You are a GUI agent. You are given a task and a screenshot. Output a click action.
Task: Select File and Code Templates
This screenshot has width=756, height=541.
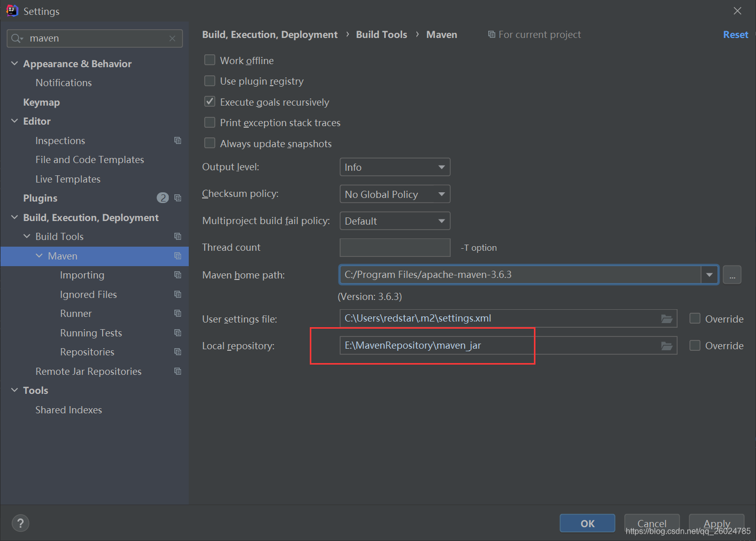[90, 159]
